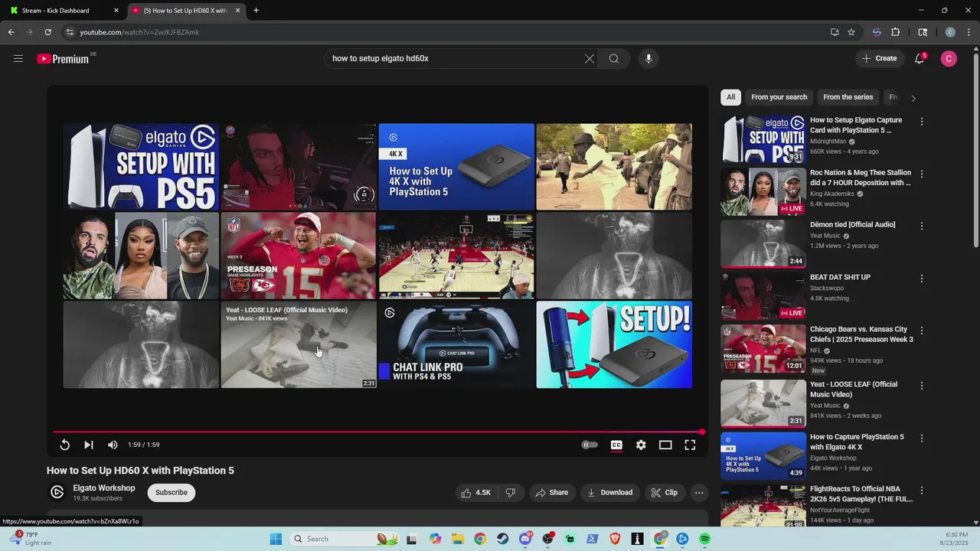Viewport: 980px width, 551px height.
Task: Open player settings gear
Action: [x=641, y=445]
